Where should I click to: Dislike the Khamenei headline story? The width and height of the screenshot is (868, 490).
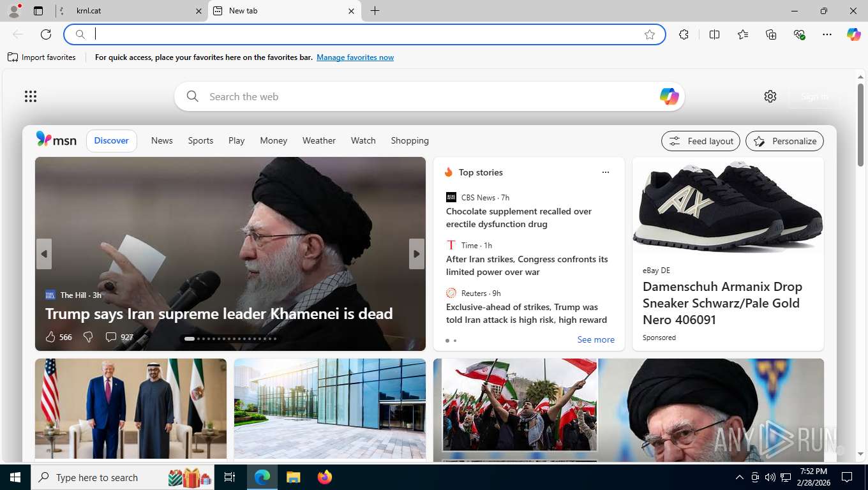(88, 337)
